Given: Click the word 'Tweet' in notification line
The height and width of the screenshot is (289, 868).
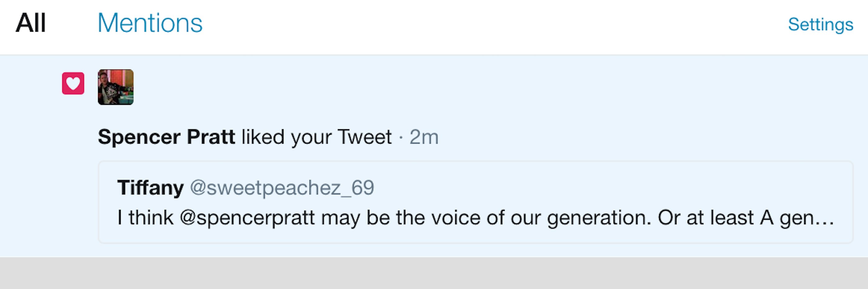Looking at the screenshot, I should point(365,137).
